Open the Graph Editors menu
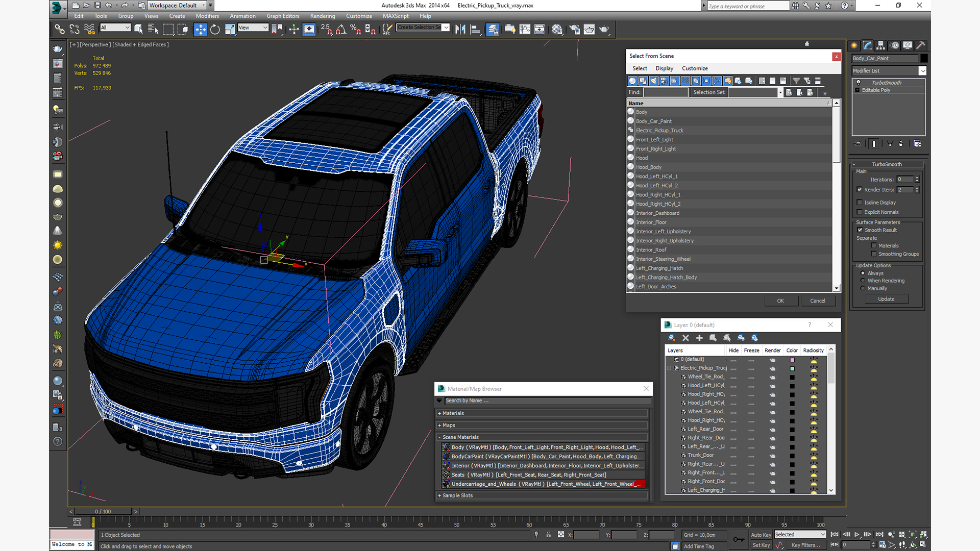 (x=283, y=16)
